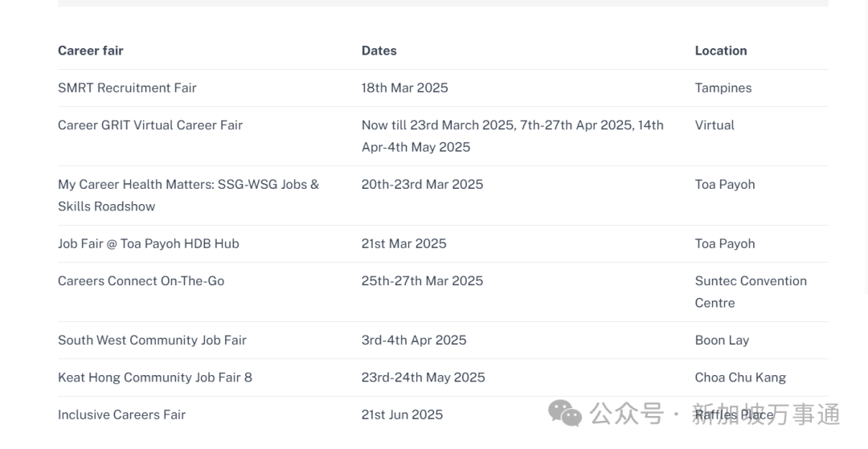Click the WeChat logo icon in watermark

(x=565, y=414)
